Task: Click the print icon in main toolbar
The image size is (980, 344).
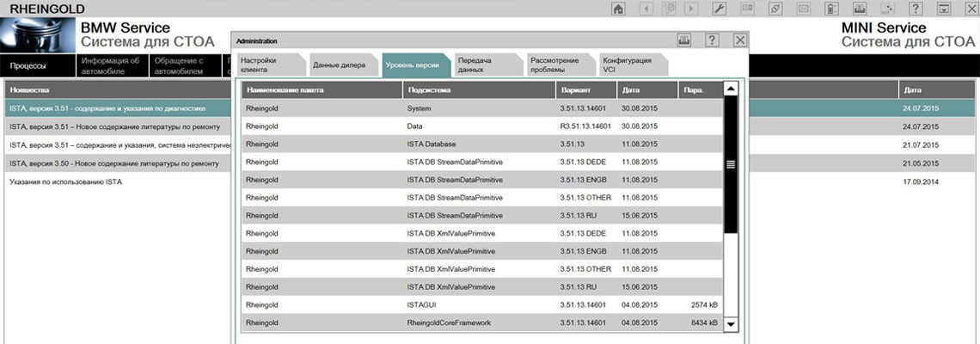Action: [x=860, y=9]
